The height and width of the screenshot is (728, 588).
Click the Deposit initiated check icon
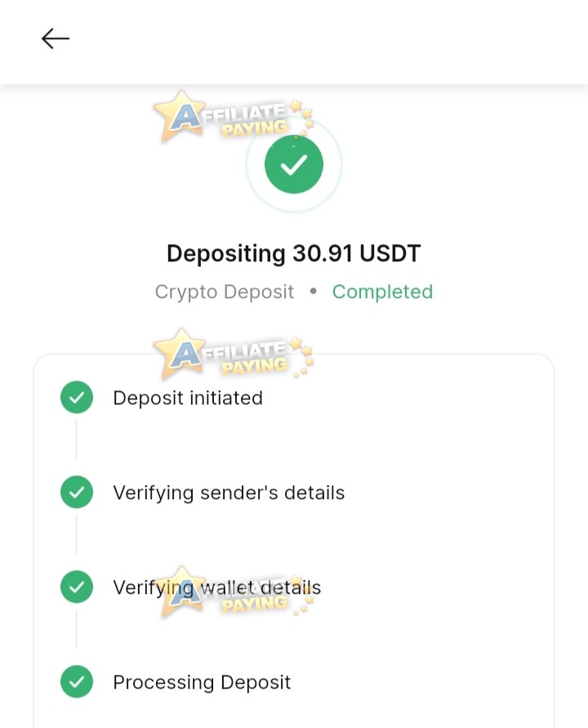pos(77,397)
